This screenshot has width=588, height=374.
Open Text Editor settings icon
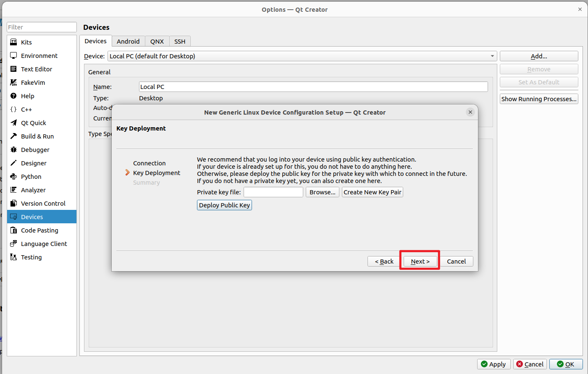pos(13,69)
